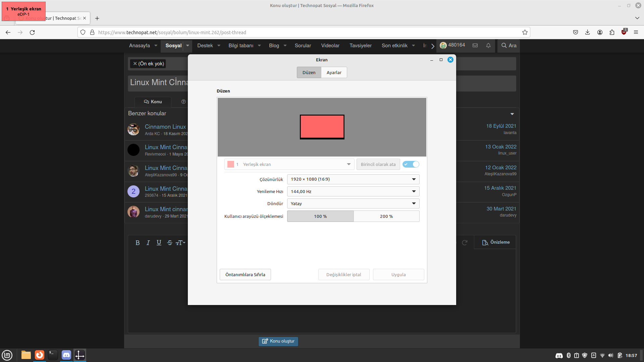Open Discord from the taskbar
Image resolution: width=644 pixels, height=362 pixels.
click(66, 355)
